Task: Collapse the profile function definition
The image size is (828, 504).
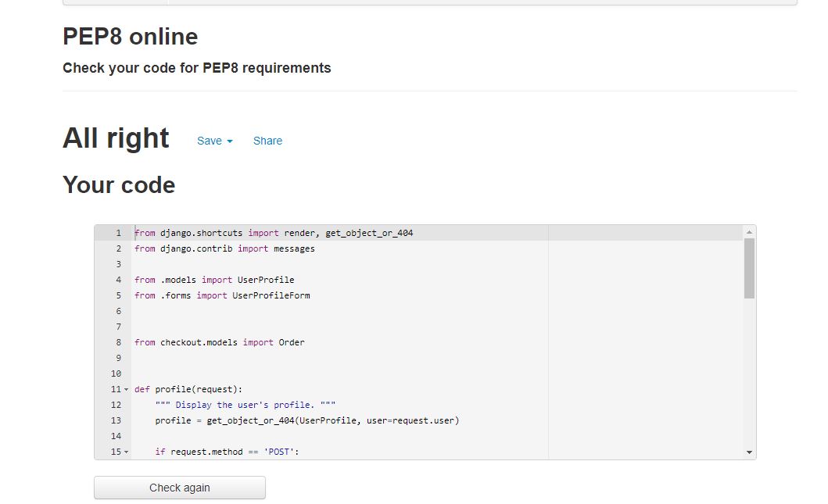Action: click(x=127, y=388)
